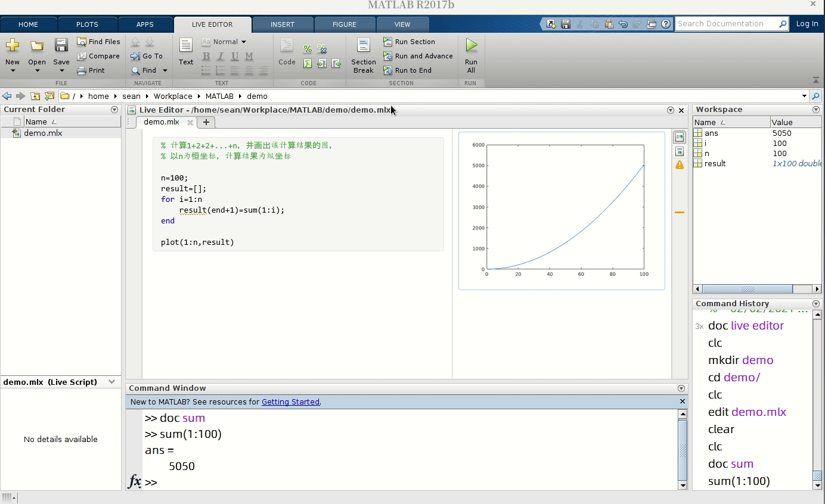The height and width of the screenshot is (504, 825).
Task: Toggle italic text formatting
Action: [x=219, y=56]
